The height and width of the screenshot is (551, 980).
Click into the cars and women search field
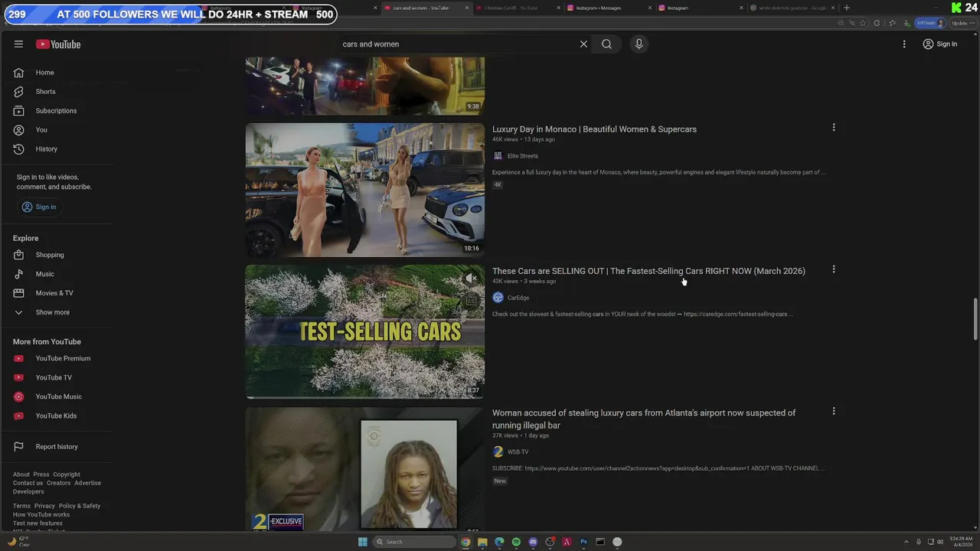(x=456, y=44)
